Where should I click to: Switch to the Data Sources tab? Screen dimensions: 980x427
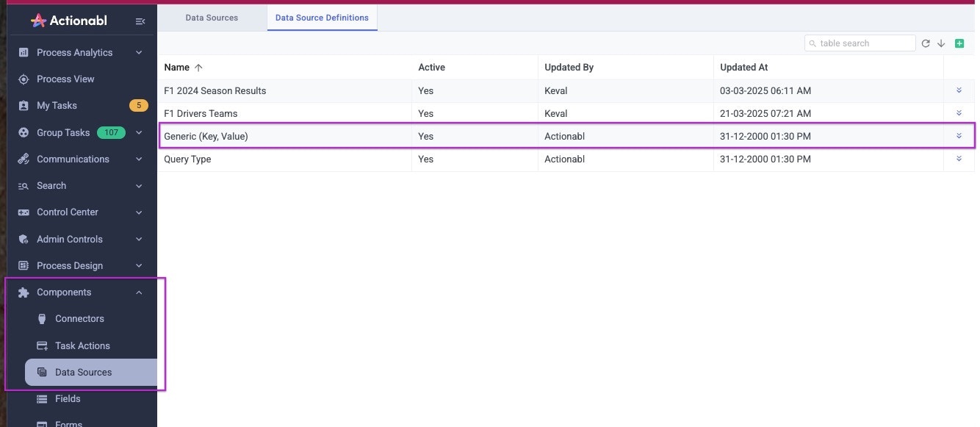click(x=211, y=17)
